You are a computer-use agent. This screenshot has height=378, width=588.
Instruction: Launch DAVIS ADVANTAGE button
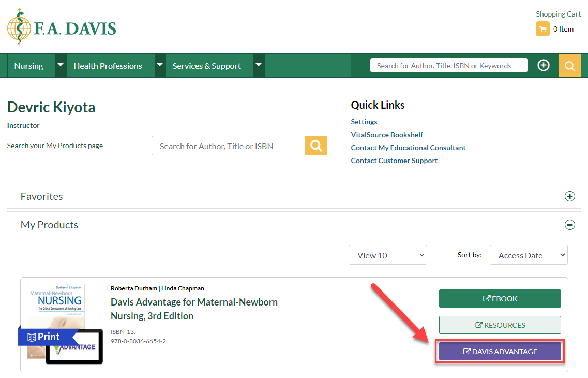[x=500, y=352]
